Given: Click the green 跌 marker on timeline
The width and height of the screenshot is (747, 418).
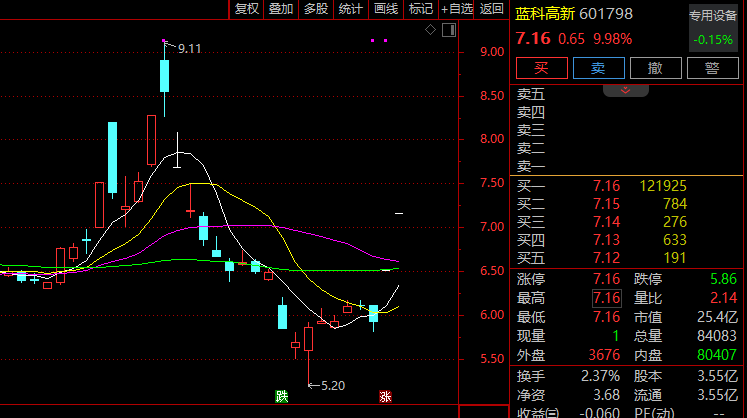Looking at the screenshot, I should (282, 396).
